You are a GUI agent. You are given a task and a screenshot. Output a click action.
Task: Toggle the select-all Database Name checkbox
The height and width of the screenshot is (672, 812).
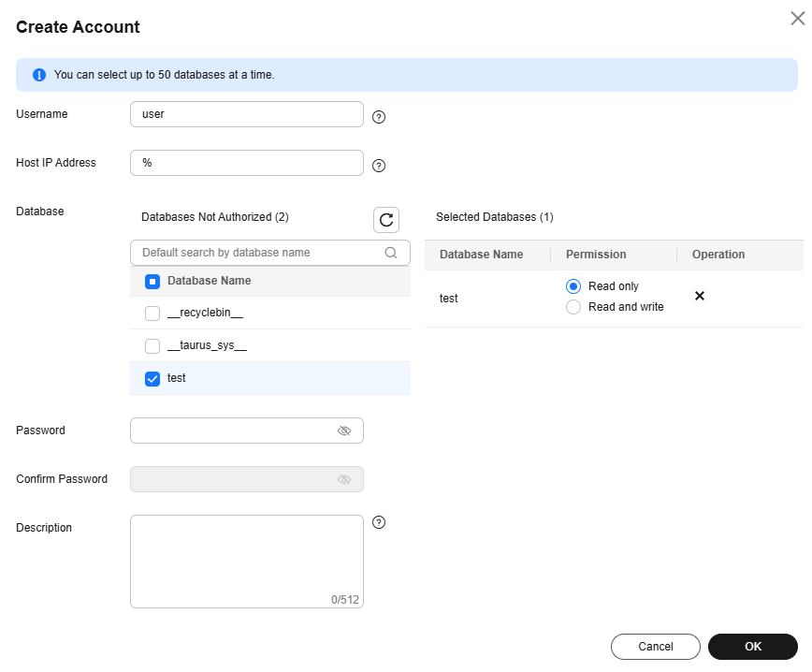pyautogui.click(x=152, y=282)
